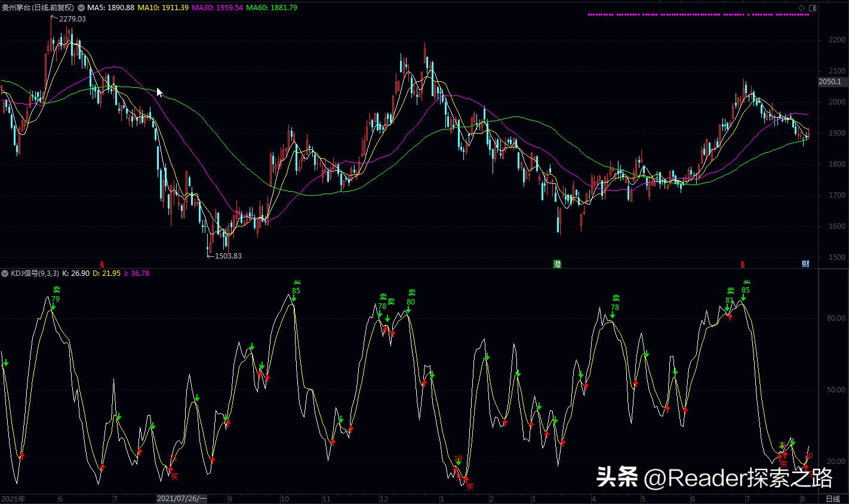Click the diamond marker icon at top right

[802, 8]
